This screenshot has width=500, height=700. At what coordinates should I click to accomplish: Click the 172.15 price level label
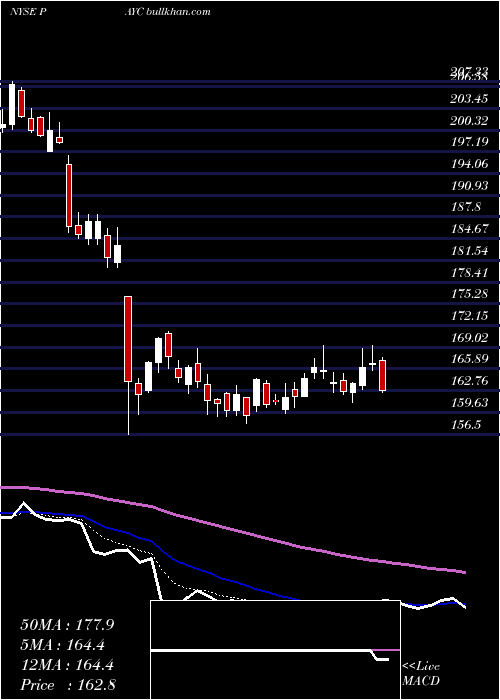[469, 316]
